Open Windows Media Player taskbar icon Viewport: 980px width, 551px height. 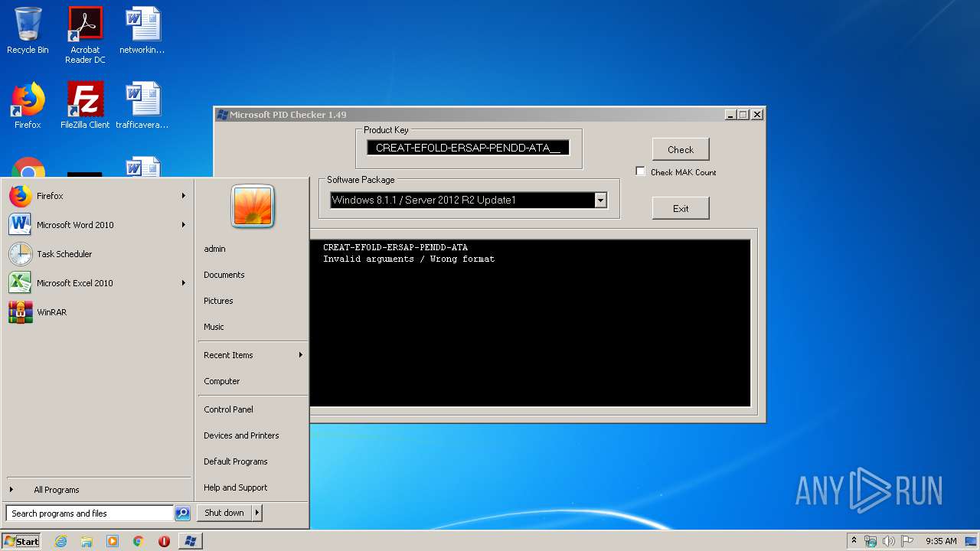[x=113, y=541]
